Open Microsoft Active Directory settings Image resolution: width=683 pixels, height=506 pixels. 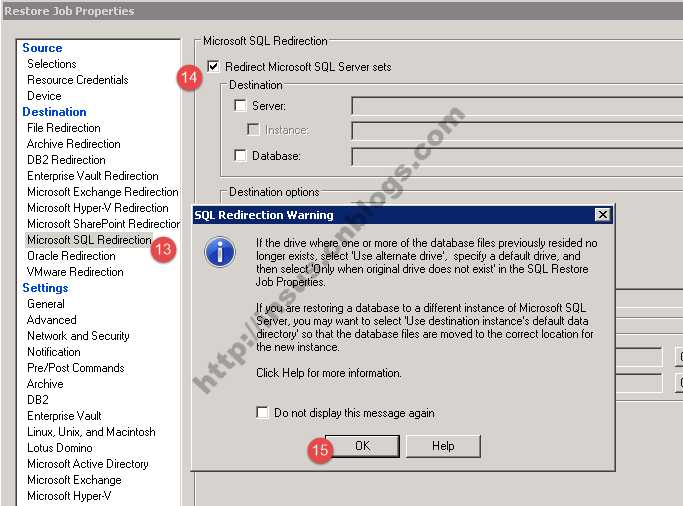88,464
